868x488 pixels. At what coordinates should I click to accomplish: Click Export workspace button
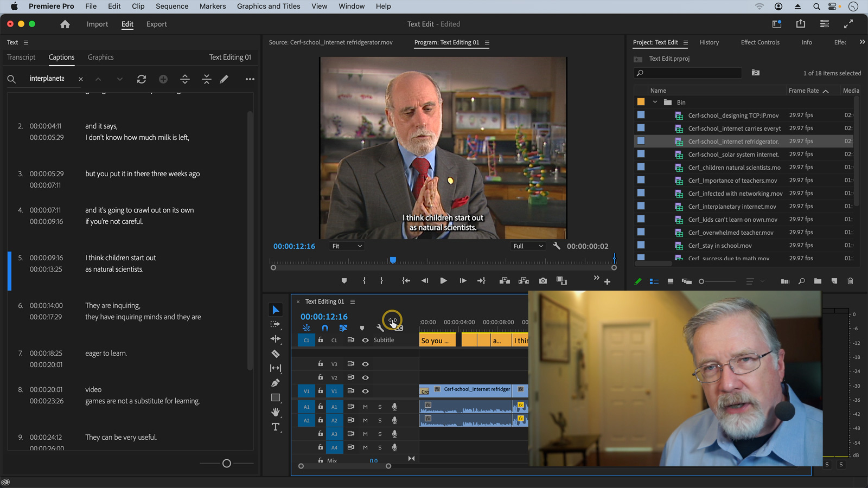tap(157, 24)
